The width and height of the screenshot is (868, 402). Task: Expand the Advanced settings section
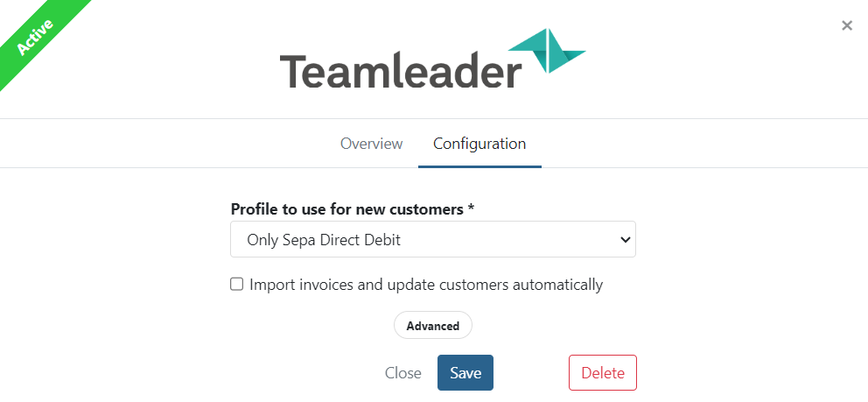433,326
